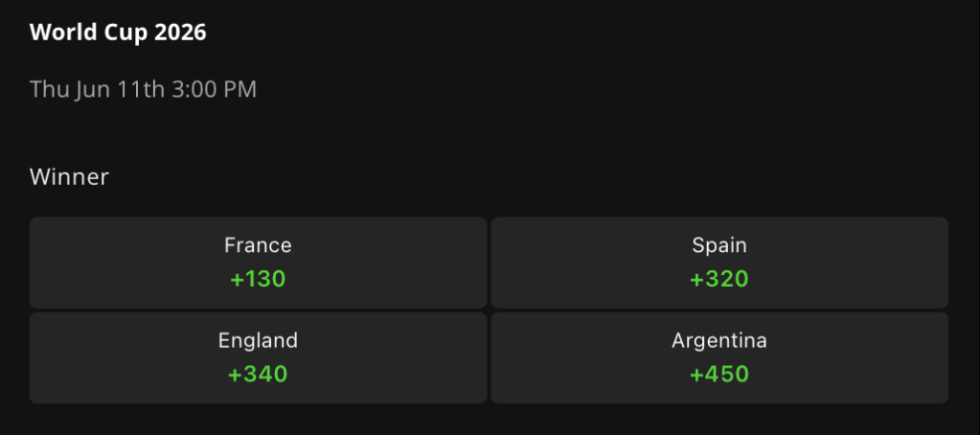
Task: Click the Argentina team name label
Action: [719, 341]
